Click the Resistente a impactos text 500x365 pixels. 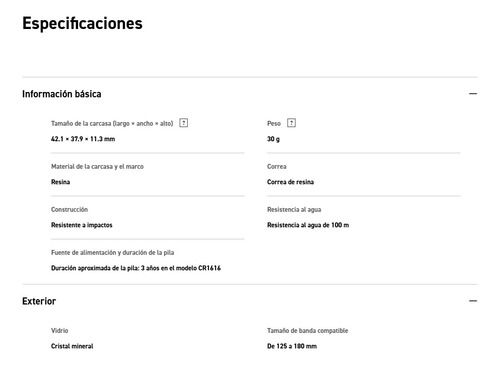[x=82, y=225]
